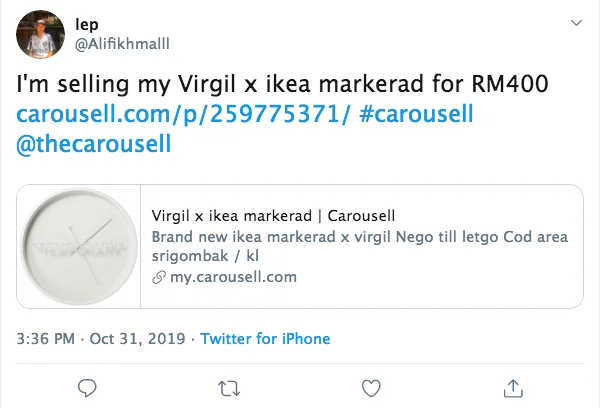Click the 3:36 PM timestamp

46,339
